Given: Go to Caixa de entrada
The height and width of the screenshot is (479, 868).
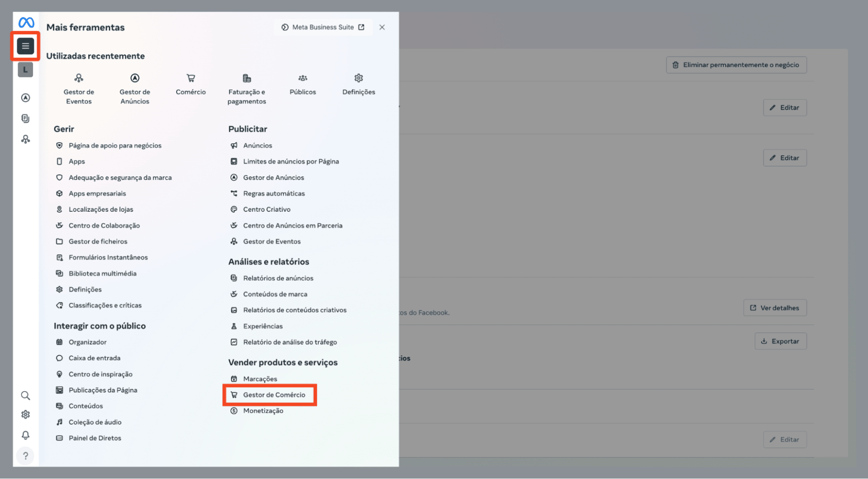Looking at the screenshot, I should pyautogui.click(x=94, y=358).
